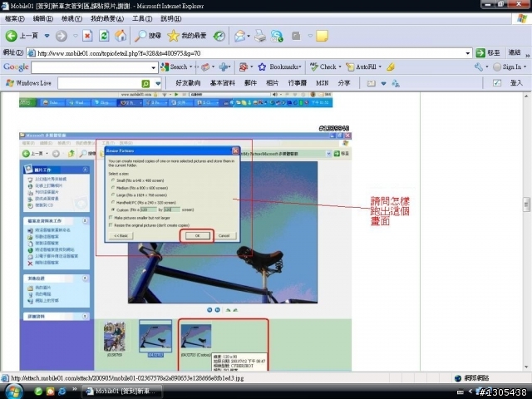Click the Windows Live search input
Viewport: 532px width, 399px height.
point(100,83)
